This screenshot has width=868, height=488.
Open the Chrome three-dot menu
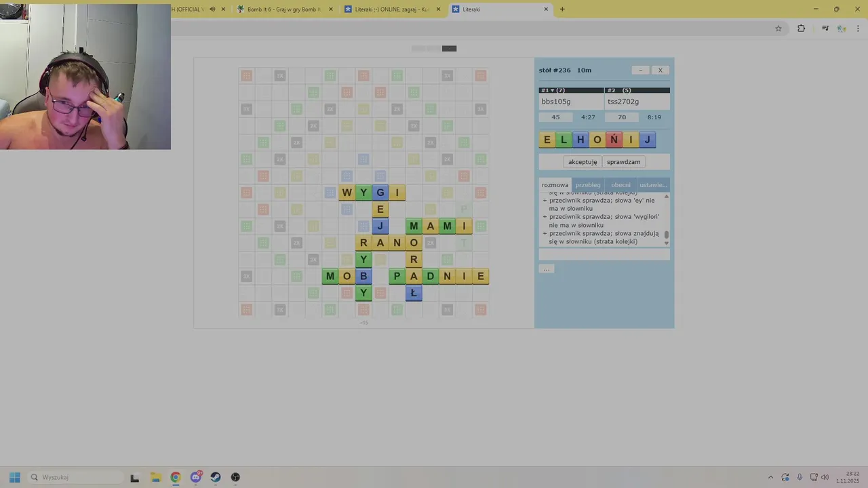point(858,28)
